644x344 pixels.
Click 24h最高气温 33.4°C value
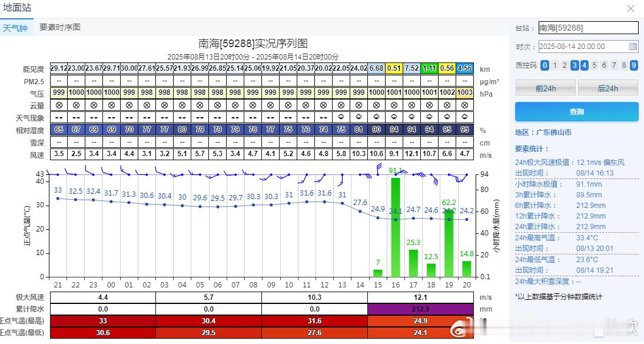pyautogui.click(x=587, y=238)
